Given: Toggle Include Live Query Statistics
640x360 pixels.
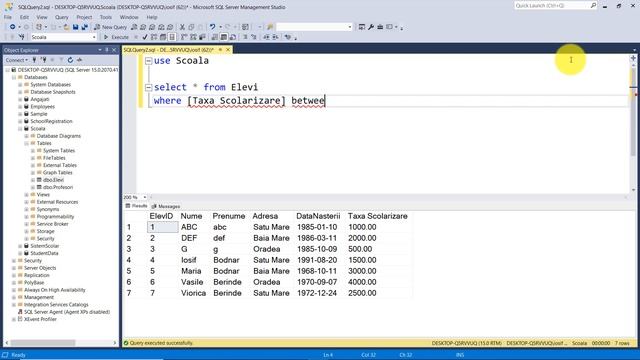Looking at the screenshot, I should 193,37.
